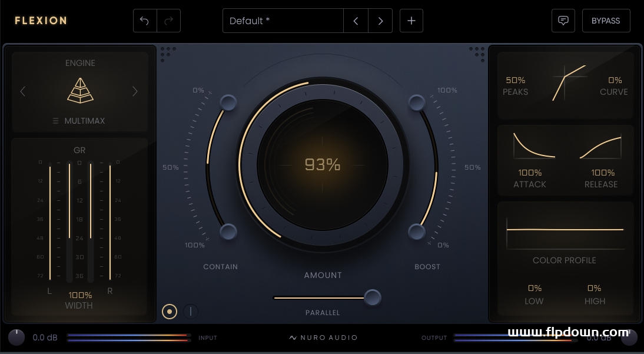Click the compression curve graph
The image size is (644, 354).
tap(569, 82)
